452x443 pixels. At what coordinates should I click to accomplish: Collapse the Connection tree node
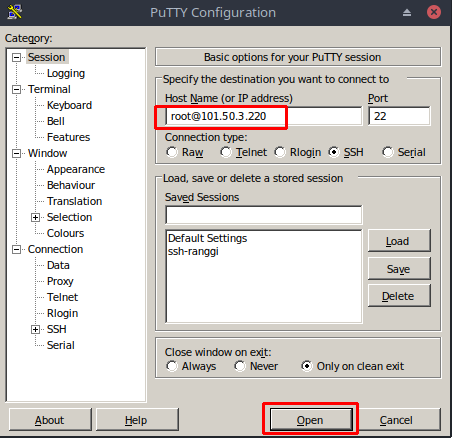point(16,249)
